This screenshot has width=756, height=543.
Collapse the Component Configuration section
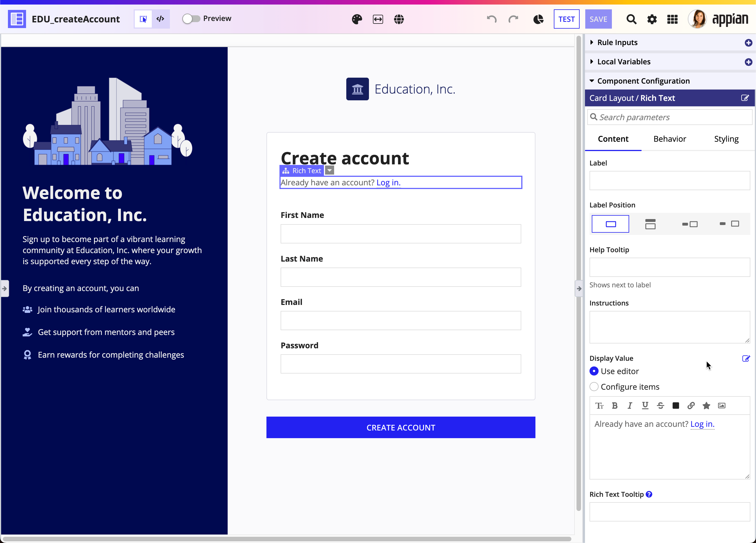(x=592, y=81)
